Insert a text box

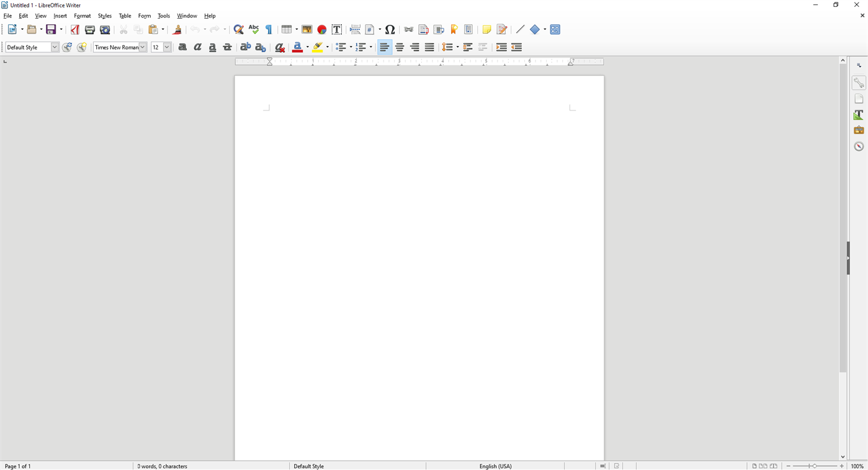337,29
